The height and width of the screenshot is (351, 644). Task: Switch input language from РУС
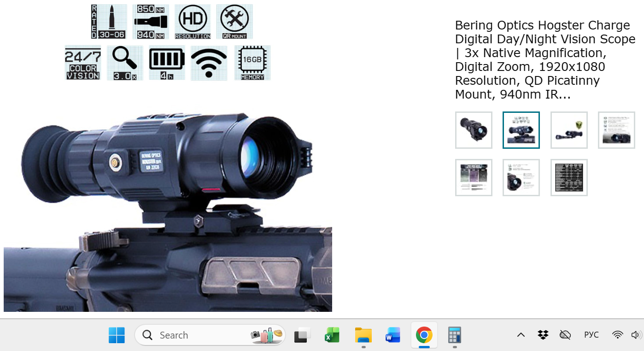click(x=591, y=335)
